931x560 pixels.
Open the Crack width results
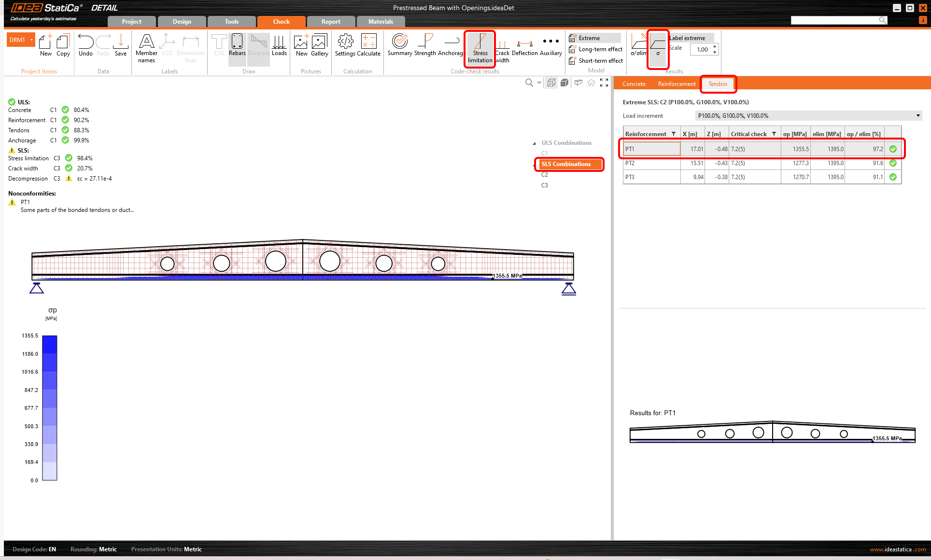(502, 48)
